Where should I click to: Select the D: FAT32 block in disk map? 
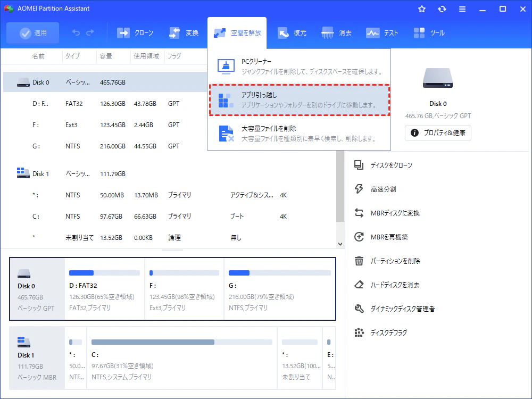(x=104, y=289)
